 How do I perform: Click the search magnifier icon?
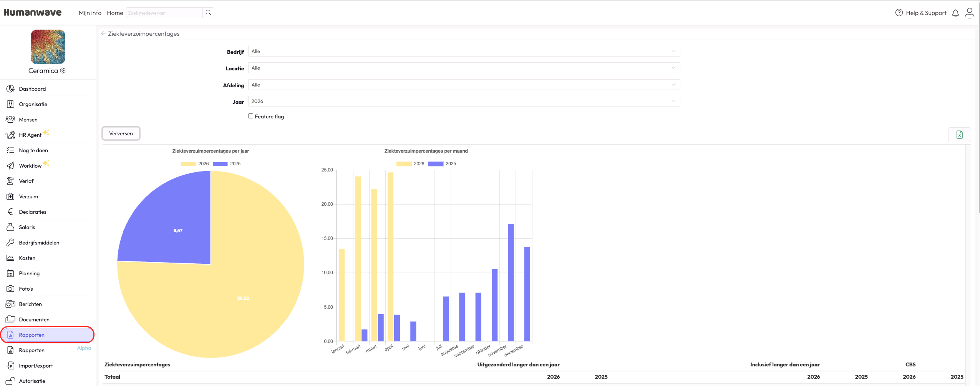(x=208, y=13)
